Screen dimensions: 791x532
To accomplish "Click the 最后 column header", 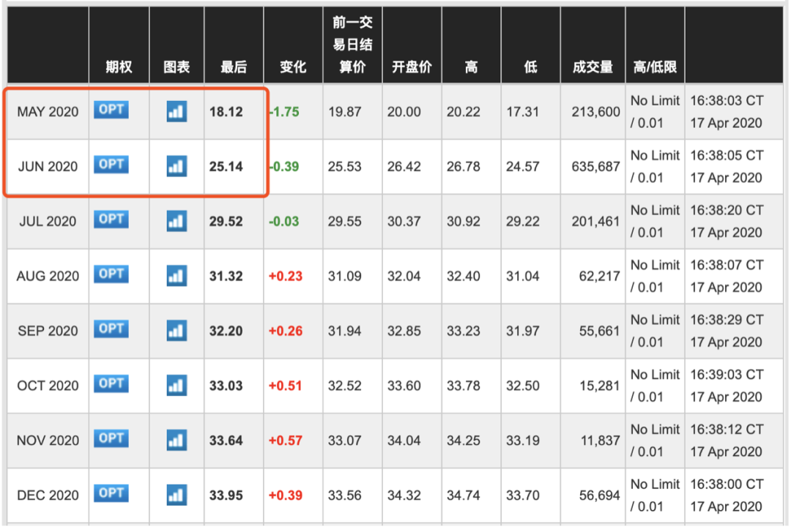I will (x=234, y=67).
